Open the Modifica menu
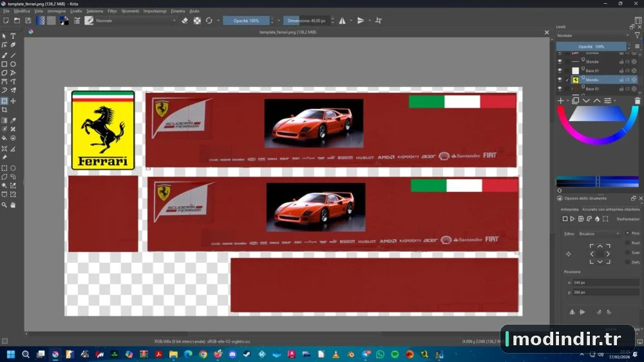Viewport: 644px width, 362px height. [x=22, y=11]
